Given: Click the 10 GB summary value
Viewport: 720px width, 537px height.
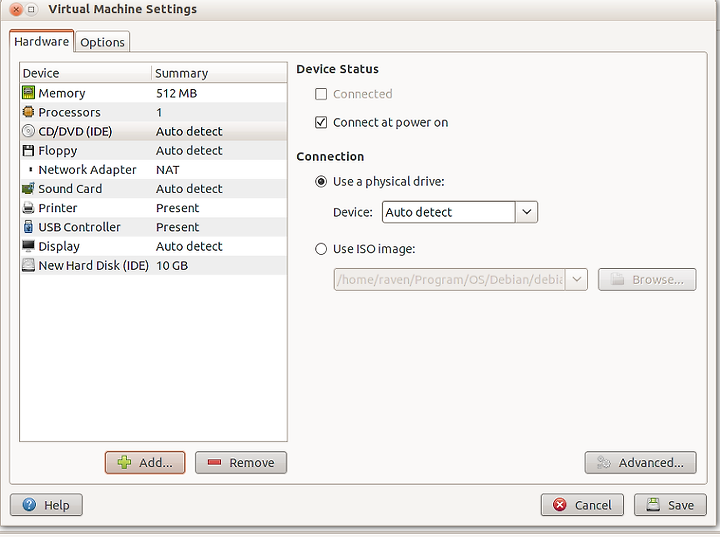Looking at the screenshot, I should point(172,266).
